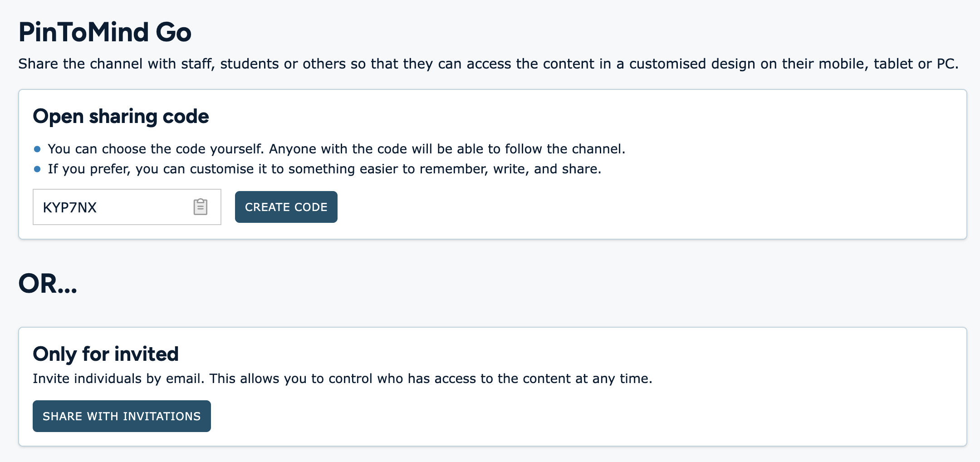
Task: Click the PinToMind Go page heading
Action: click(x=105, y=32)
